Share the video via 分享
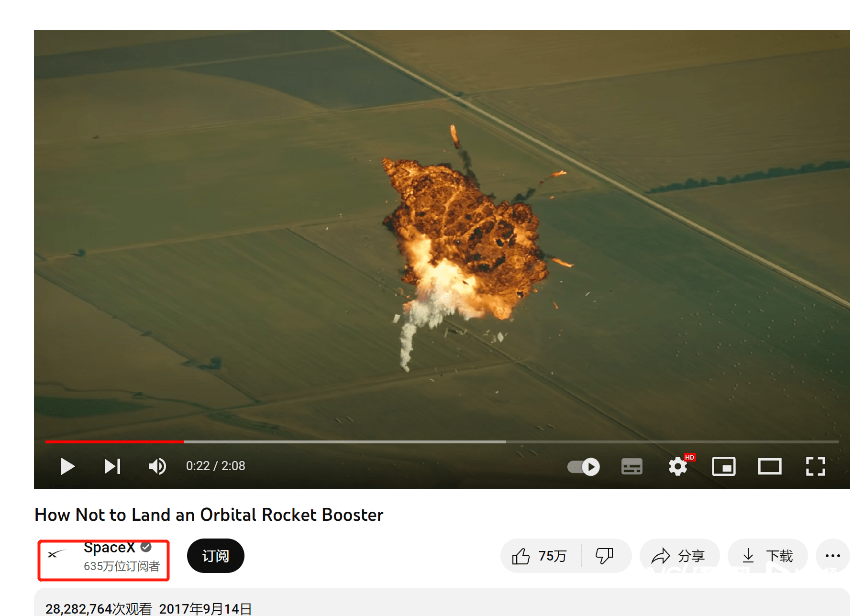853x616 pixels. [x=679, y=556]
